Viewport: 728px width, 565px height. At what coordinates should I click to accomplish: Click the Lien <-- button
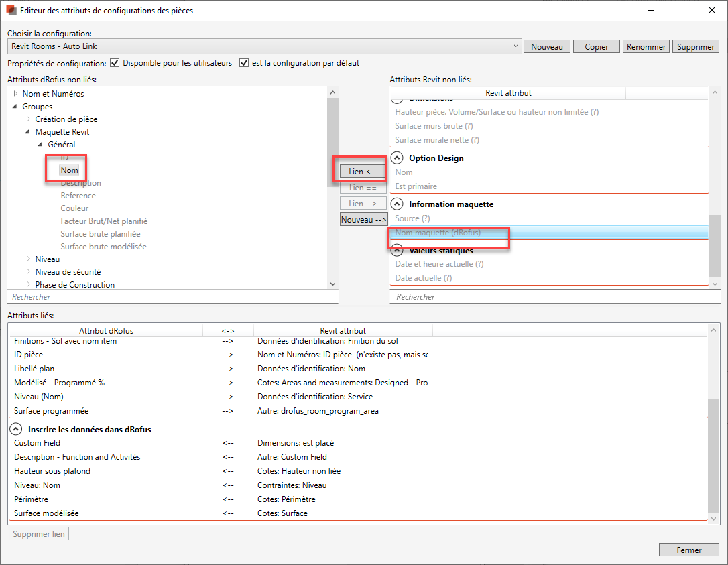click(x=363, y=172)
